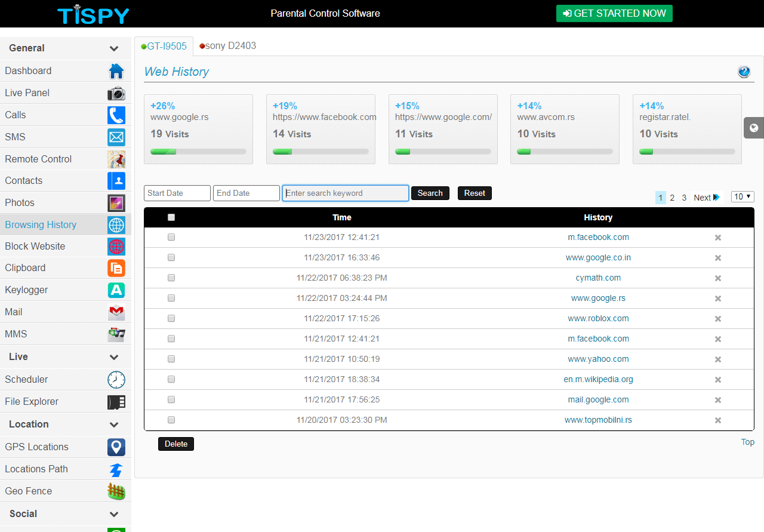
Task: Focus the End Date field
Action: (x=247, y=193)
